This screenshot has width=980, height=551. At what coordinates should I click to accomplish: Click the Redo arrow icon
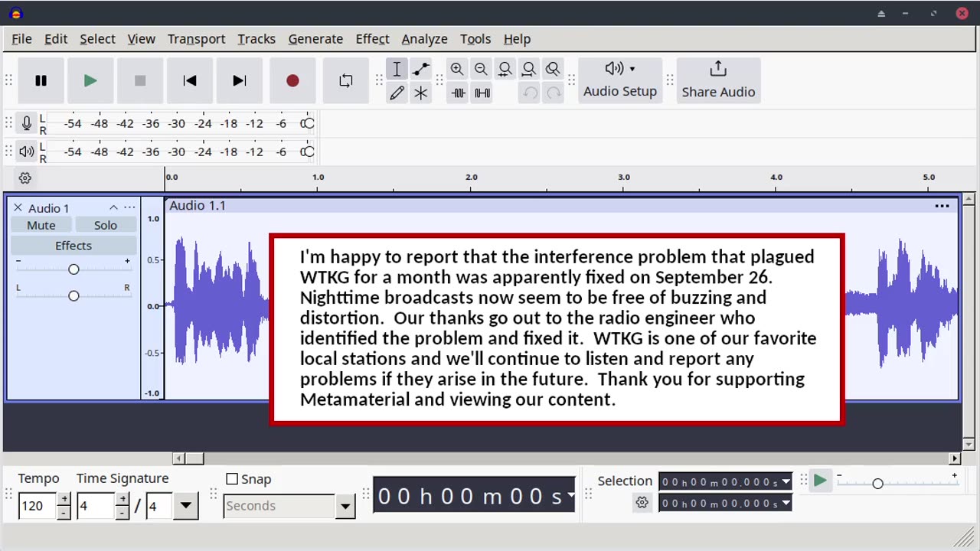point(554,93)
